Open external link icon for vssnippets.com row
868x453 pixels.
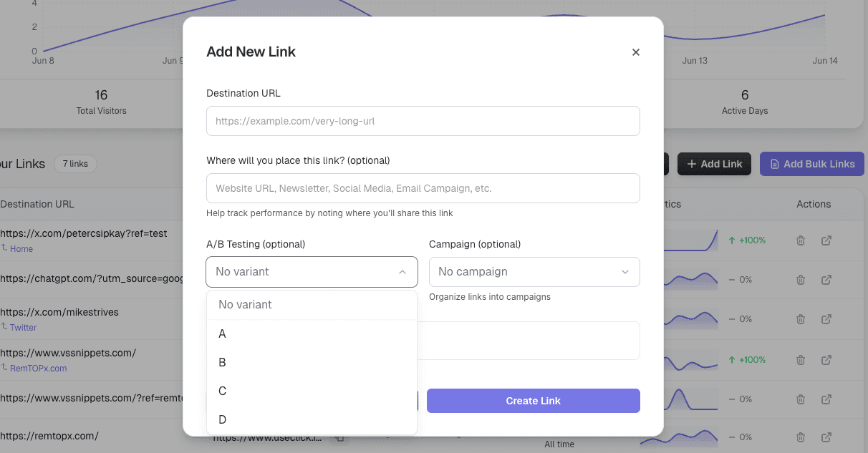826,360
